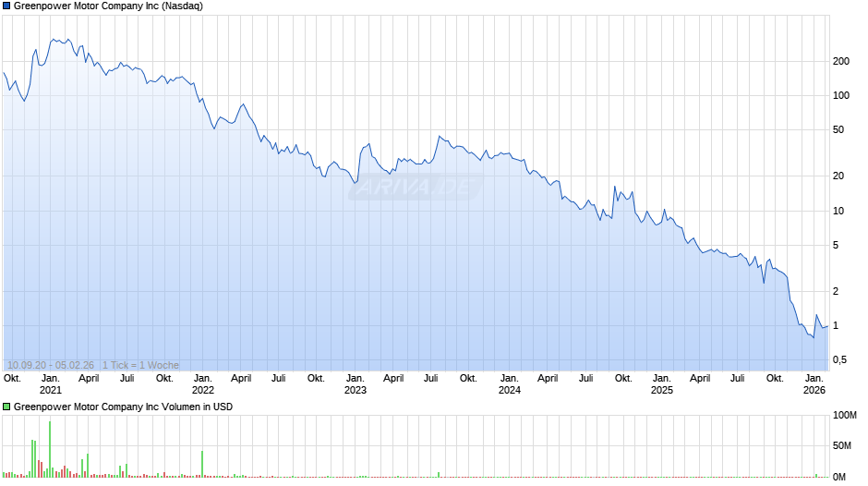Click the 'Jan. 2021' time axis label
Screen dimensions: 868x486
[51, 384]
